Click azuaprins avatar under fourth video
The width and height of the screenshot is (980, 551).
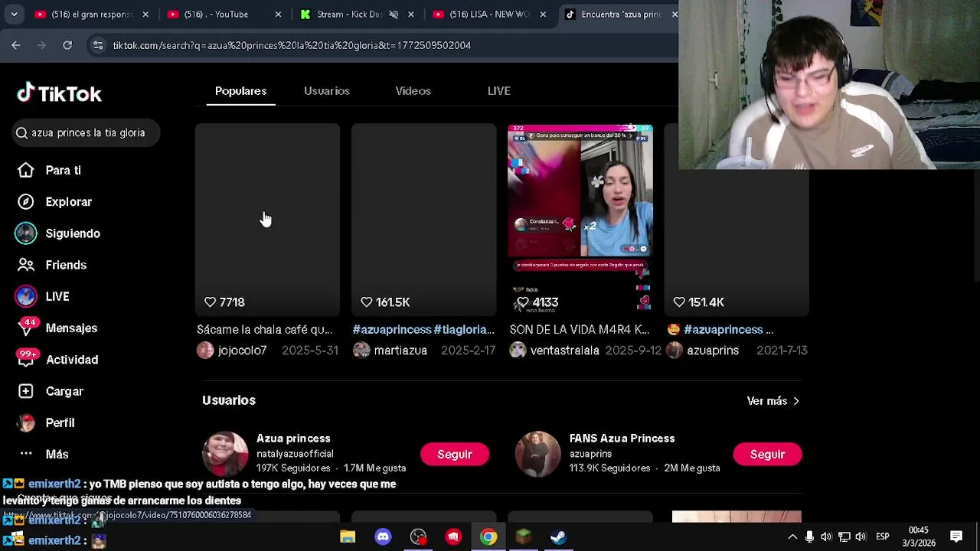(675, 350)
